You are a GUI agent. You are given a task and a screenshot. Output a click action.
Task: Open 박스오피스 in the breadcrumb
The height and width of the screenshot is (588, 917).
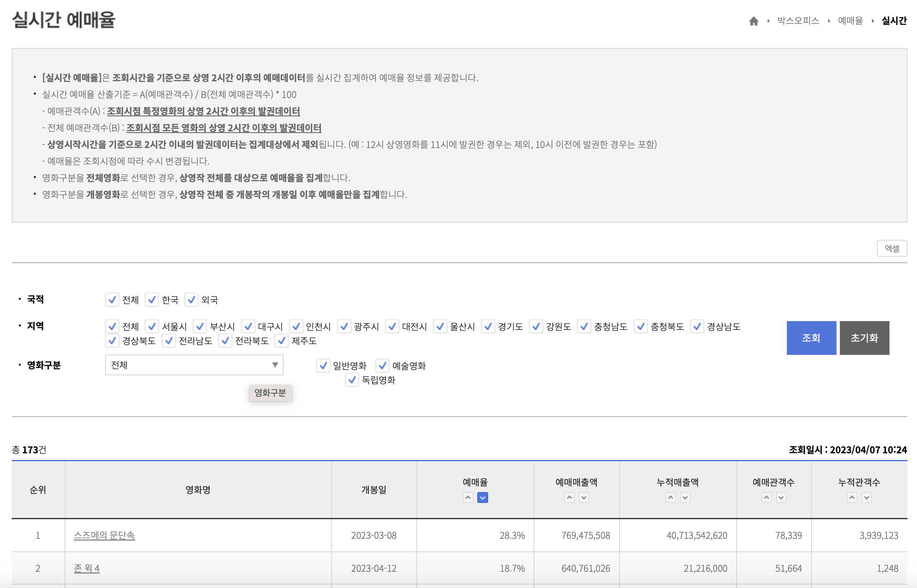pyautogui.click(x=798, y=21)
